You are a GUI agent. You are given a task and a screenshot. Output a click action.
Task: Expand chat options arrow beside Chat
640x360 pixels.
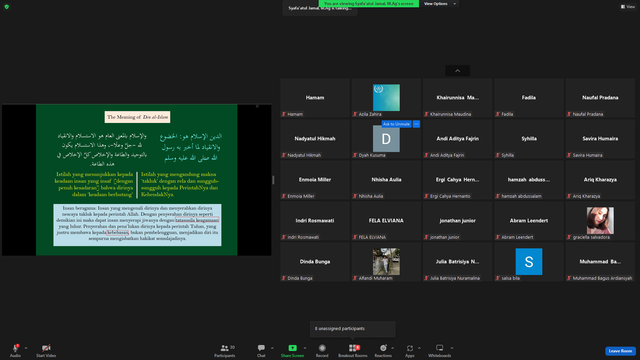click(x=272, y=348)
